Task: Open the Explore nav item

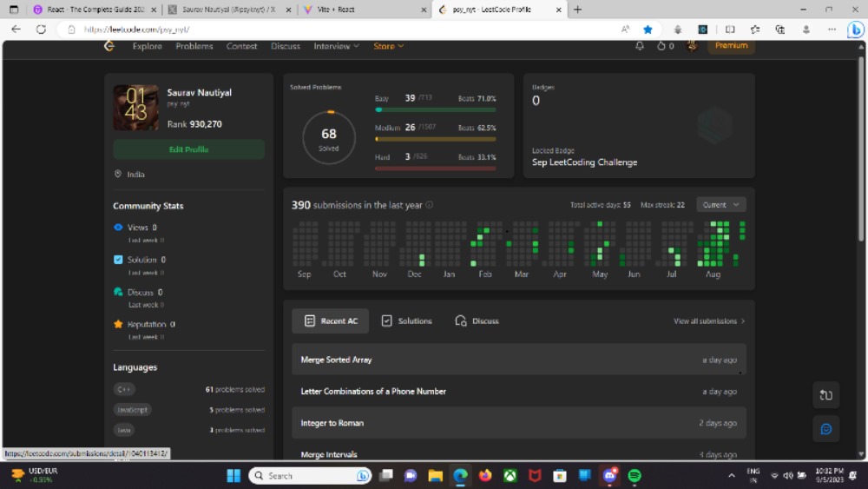Action: pyautogui.click(x=148, y=46)
